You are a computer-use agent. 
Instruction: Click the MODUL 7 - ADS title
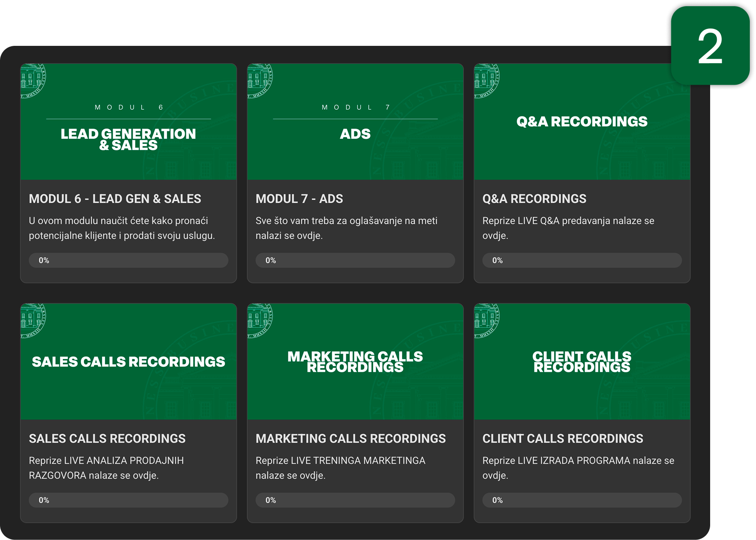coord(299,199)
